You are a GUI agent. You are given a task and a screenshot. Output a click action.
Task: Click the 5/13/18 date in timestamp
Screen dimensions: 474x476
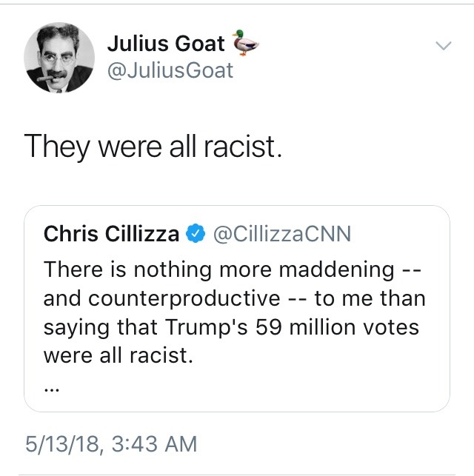64,443
